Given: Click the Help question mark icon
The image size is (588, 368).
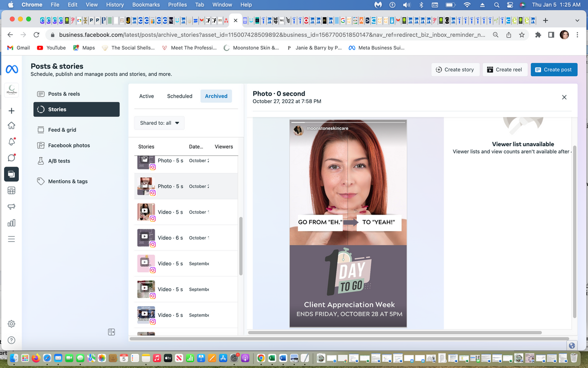Looking at the screenshot, I should click(11, 340).
